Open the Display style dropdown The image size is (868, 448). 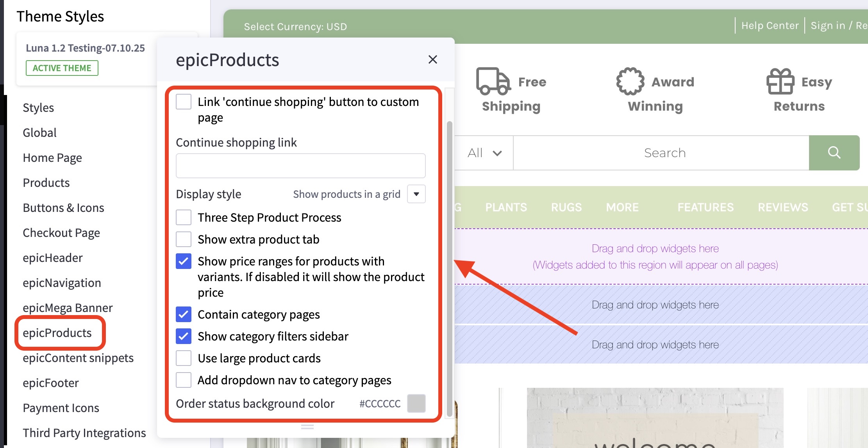pyautogui.click(x=416, y=194)
